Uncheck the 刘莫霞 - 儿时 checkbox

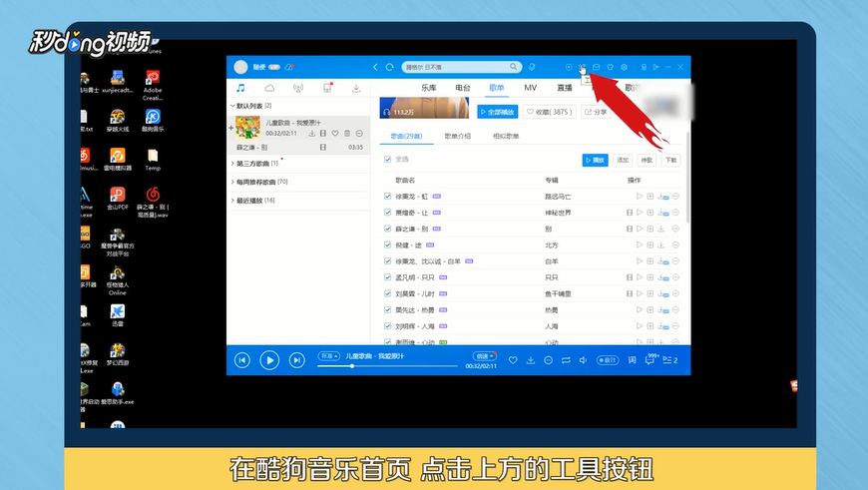coord(387,293)
